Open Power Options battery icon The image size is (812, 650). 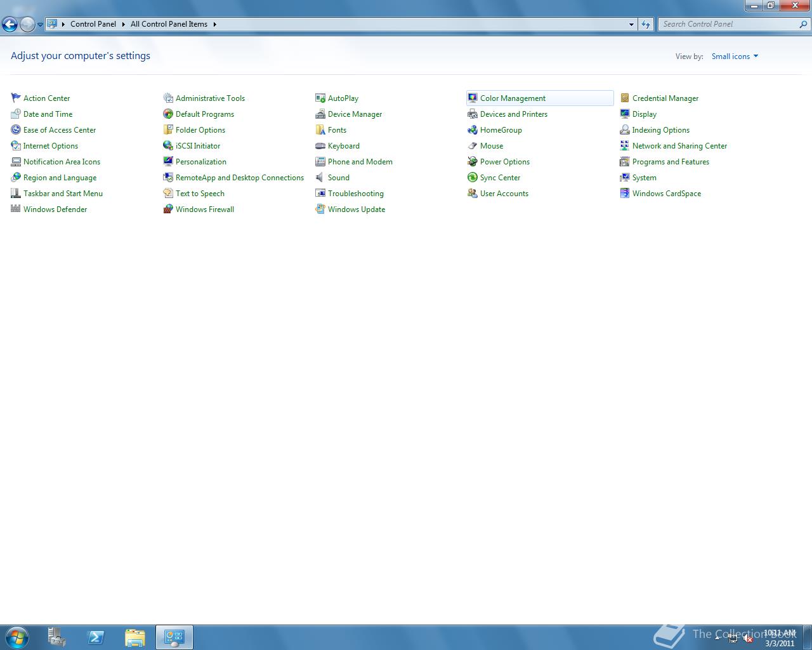473,161
